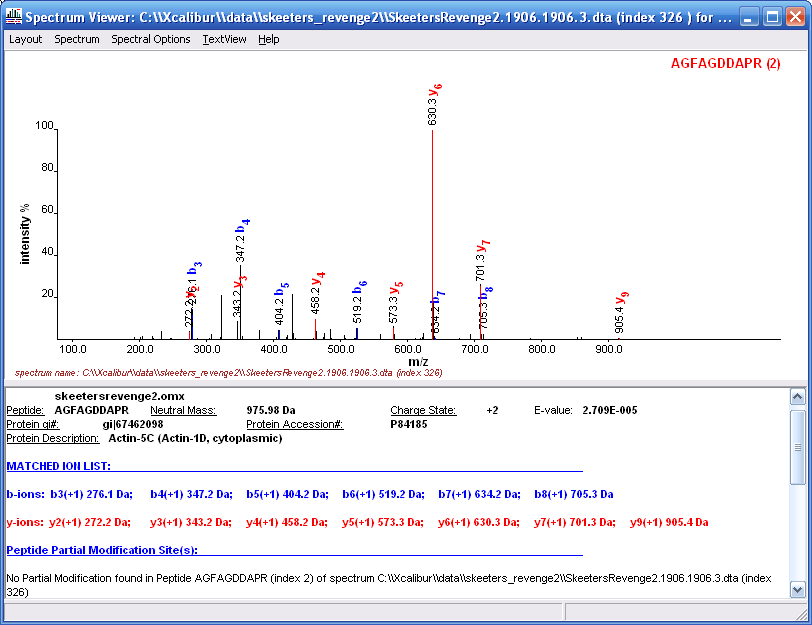Image resolution: width=812 pixels, height=625 pixels.
Task: Click the scroll up arrow in text panel
Action: [x=798, y=397]
